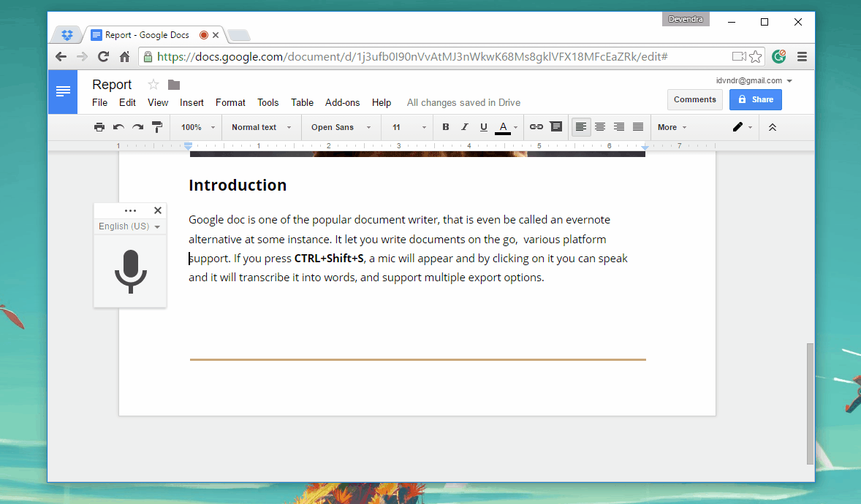Click the Introduction heading

click(238, 186)
